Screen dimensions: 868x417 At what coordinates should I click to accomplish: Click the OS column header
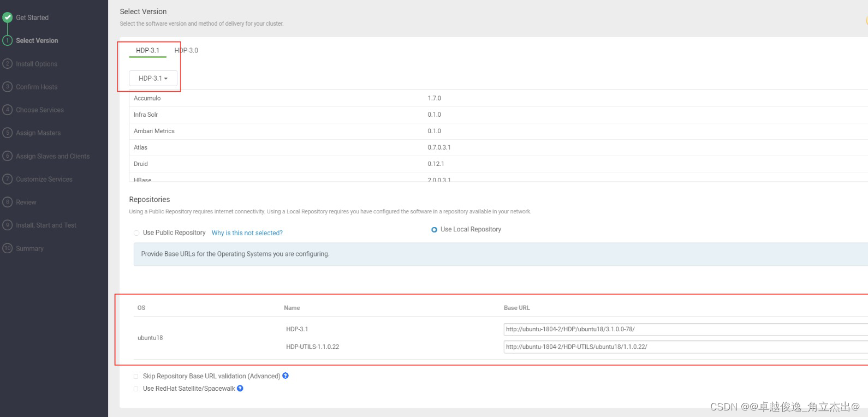pos(141,308)
